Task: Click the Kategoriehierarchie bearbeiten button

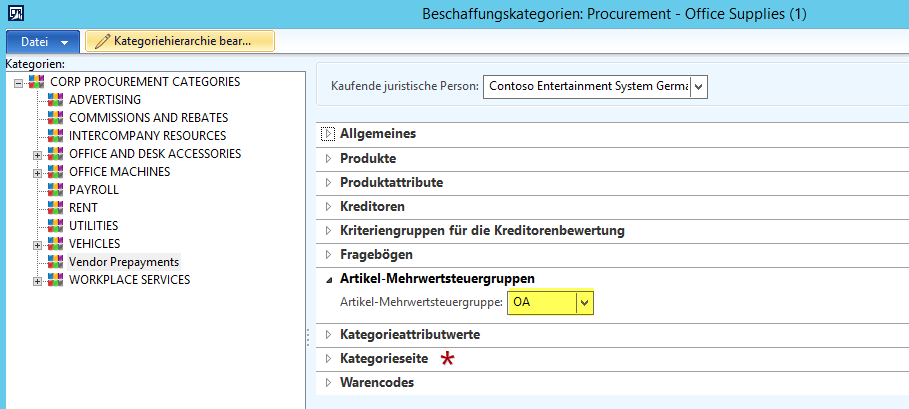Action: tap(180, 41)
